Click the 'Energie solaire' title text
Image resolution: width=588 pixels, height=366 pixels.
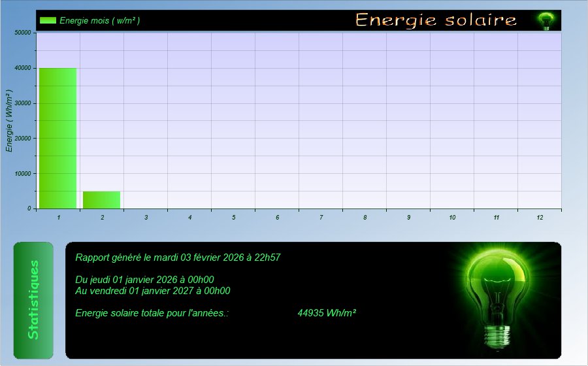(x=436, y=20)
